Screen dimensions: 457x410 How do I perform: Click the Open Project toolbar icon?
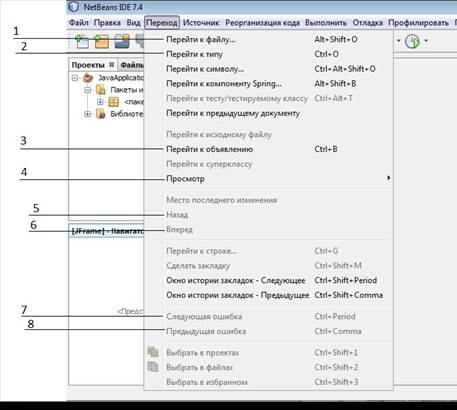pos(122,42)
